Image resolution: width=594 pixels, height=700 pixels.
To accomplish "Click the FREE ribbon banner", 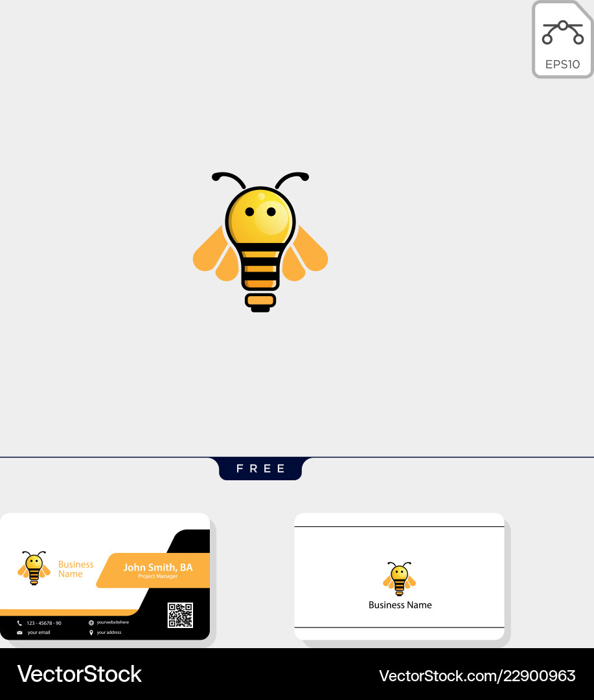I will click(x=260, y=469).
